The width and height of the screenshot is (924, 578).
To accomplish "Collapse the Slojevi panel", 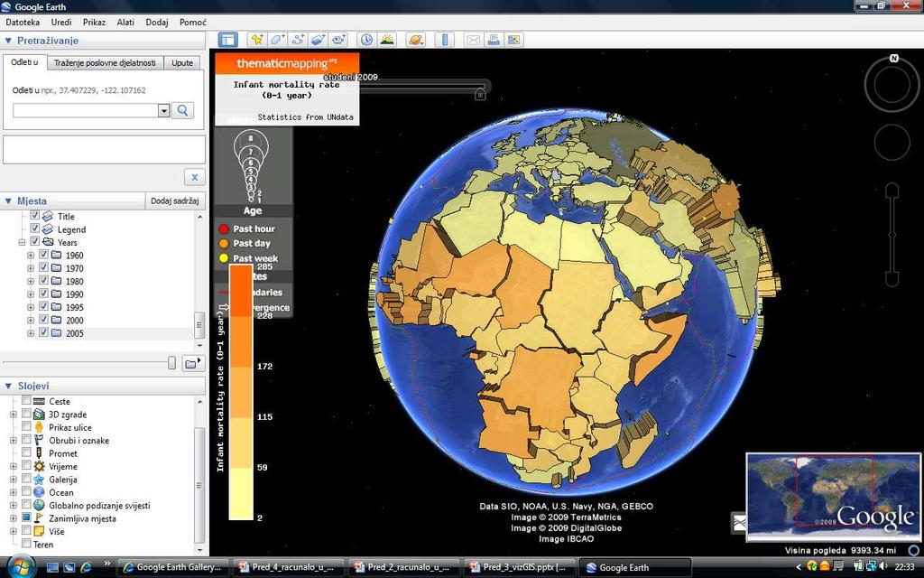I will 8,386.
